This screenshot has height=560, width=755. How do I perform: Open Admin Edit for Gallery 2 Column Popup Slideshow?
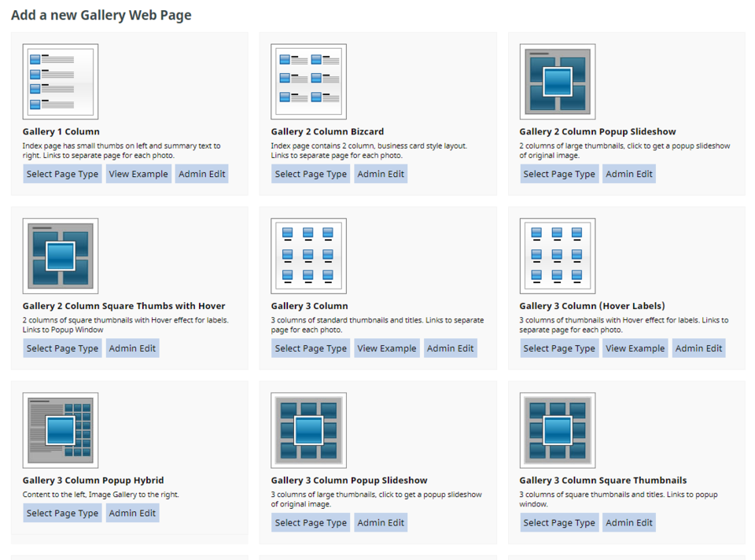tap(629, 174)
